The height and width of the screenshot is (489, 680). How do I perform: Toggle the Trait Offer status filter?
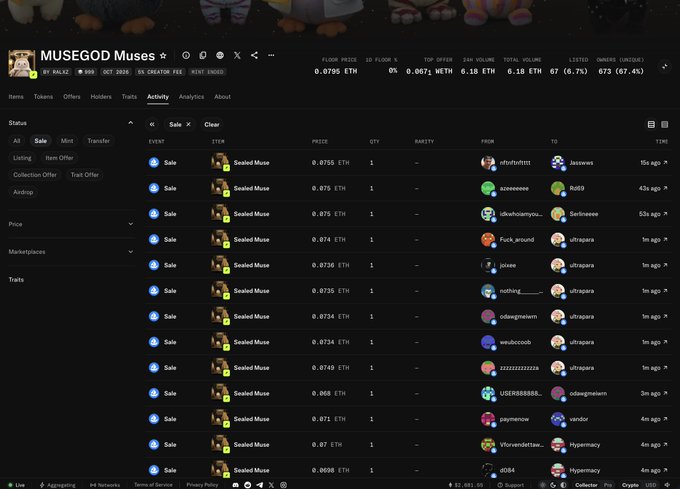click(x=85, y=175)
